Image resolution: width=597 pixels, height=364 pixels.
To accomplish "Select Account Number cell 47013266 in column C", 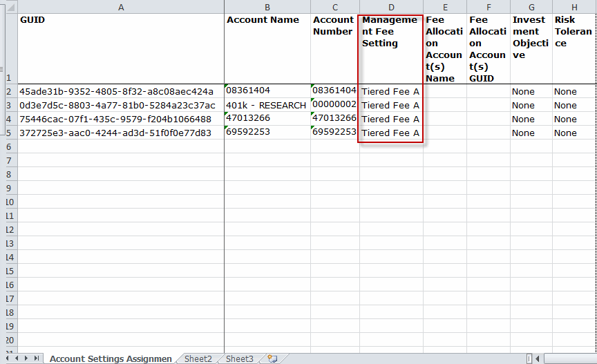I will tap(334, 119).
